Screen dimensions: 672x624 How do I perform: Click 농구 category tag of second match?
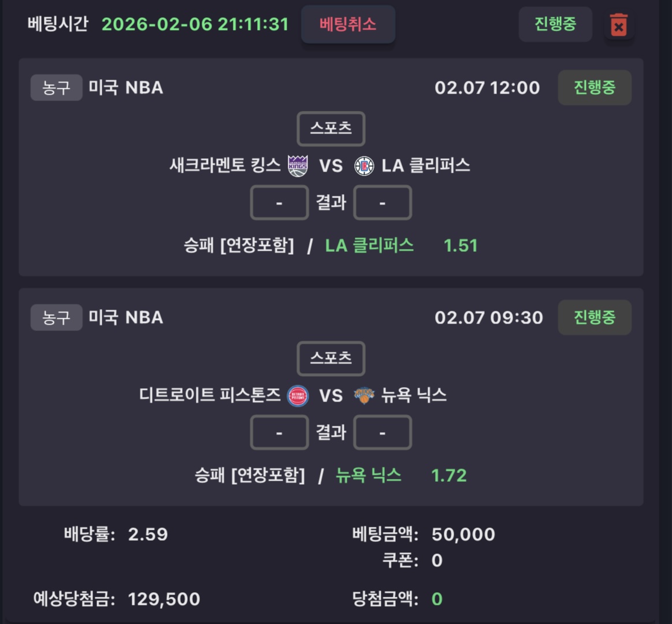56,317
